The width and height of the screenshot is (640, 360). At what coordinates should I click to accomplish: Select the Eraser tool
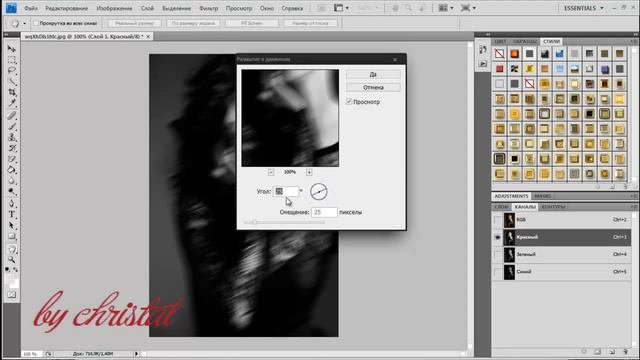(x=12, y=159)
